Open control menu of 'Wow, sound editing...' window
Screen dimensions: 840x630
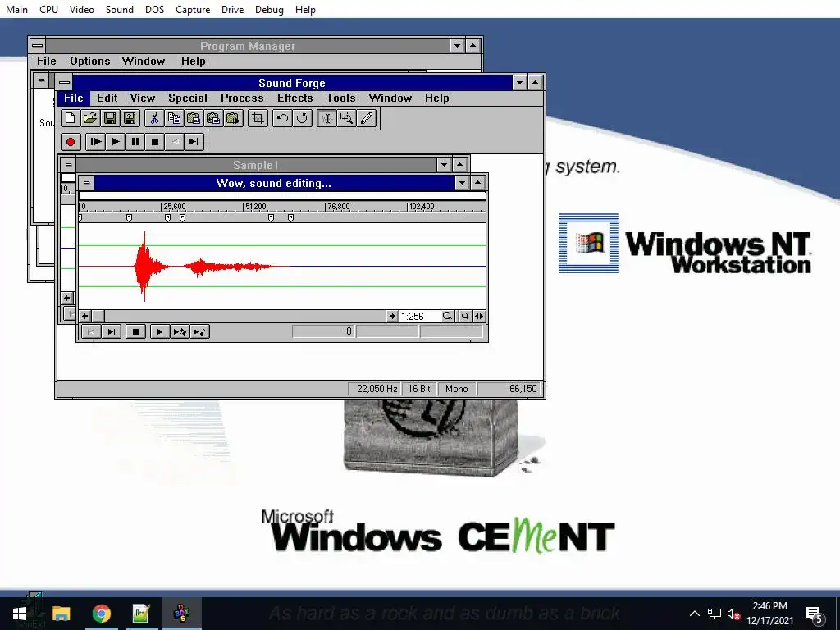[86, 183]
